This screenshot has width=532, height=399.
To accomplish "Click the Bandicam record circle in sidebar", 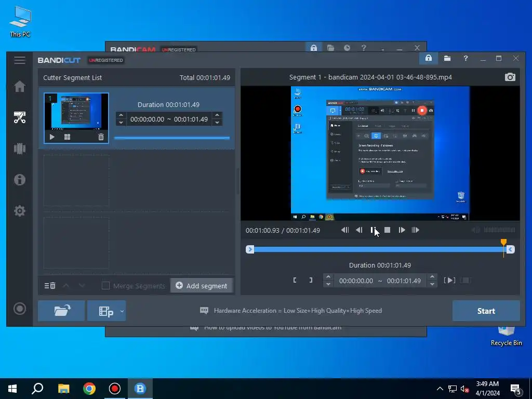I will [20, 309].
